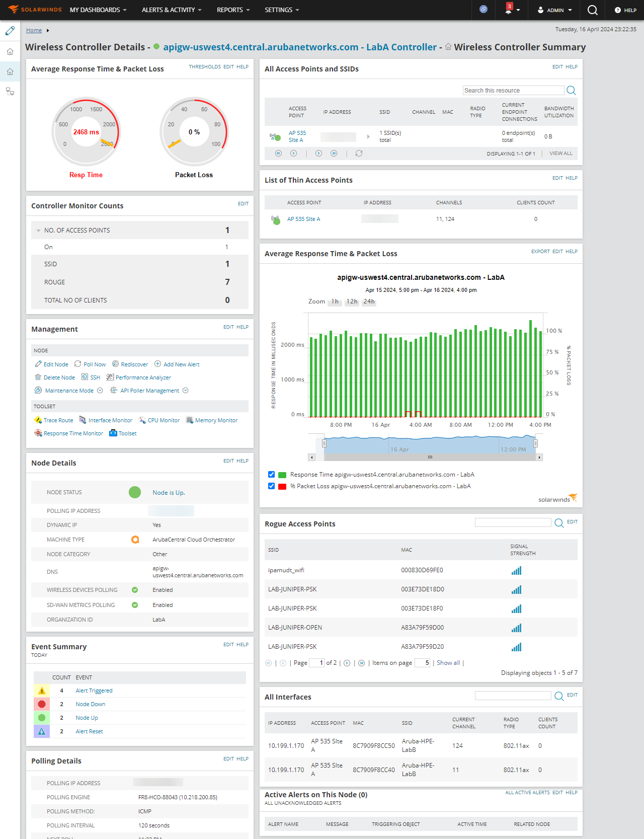Click the Memory Monitor icon
The height and width of the screenshot is (839, 644).
[x=190, y=420]
